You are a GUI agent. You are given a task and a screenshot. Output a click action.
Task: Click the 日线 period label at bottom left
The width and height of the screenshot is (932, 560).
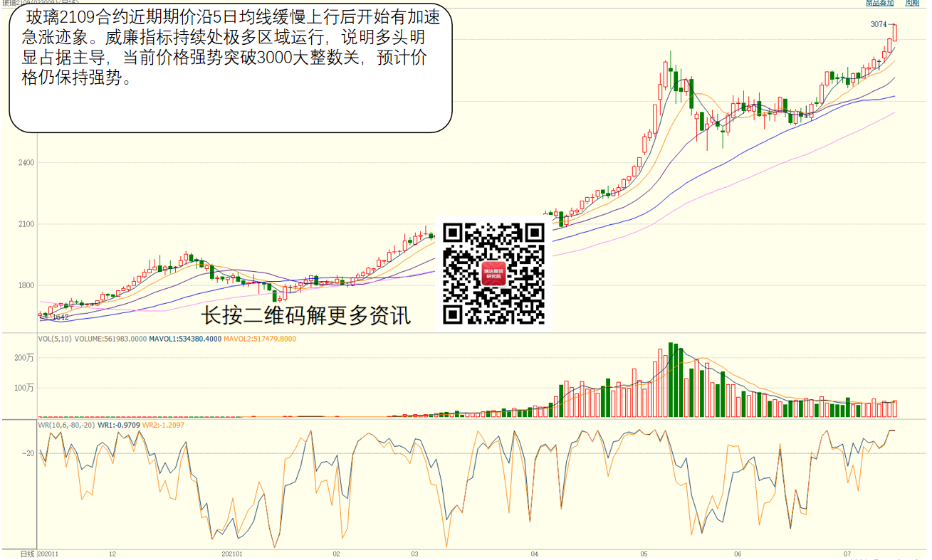27,553
